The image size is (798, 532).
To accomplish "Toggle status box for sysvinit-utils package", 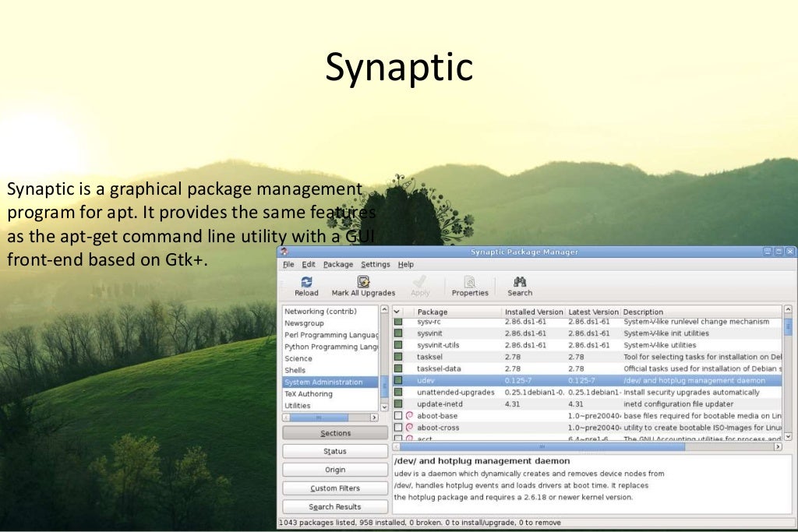I will 398,345.
